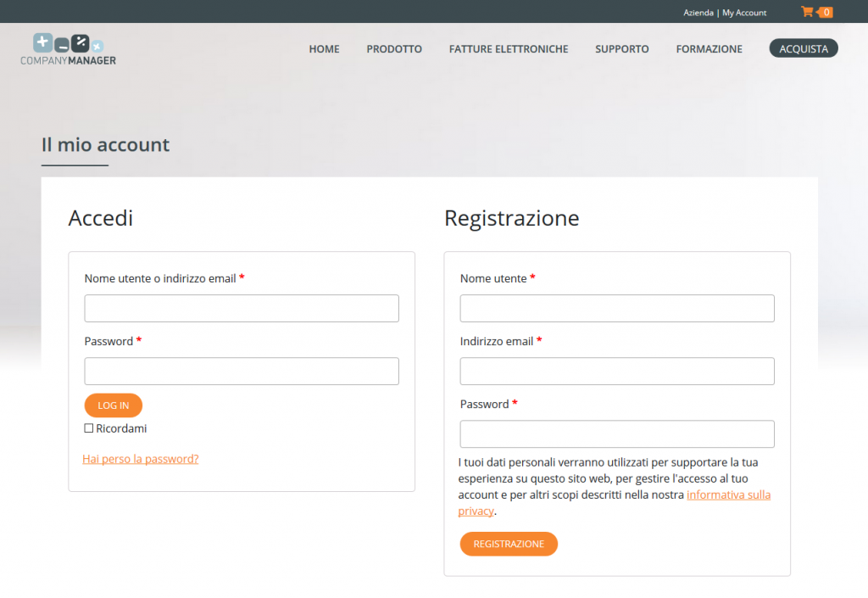Screen dimensions: 868x598
Task: Open the informativa sulla privacy link
Action: click(x=728, y=495)
